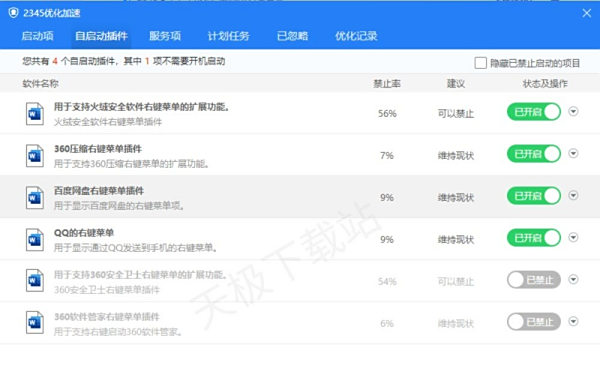Open the 服务项 tab
This screenshot has width=600, height=375.
pyautogui.click(x=165, y=36)
